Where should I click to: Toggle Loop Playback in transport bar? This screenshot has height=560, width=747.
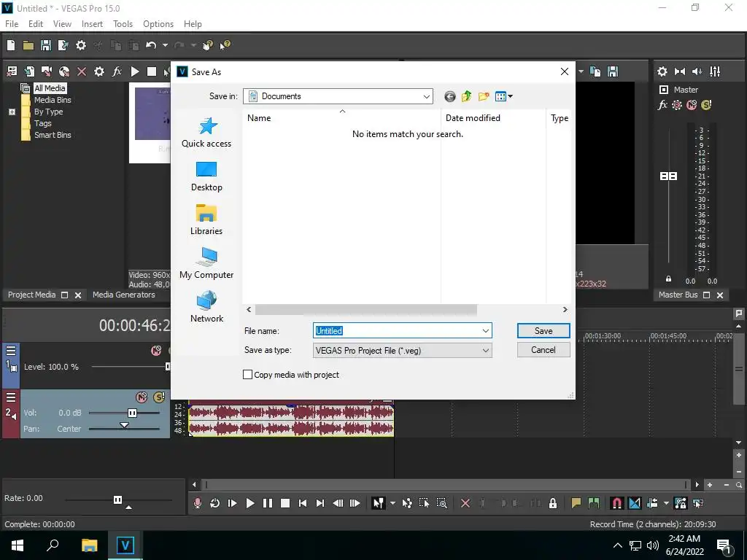(x=214, y=503)
